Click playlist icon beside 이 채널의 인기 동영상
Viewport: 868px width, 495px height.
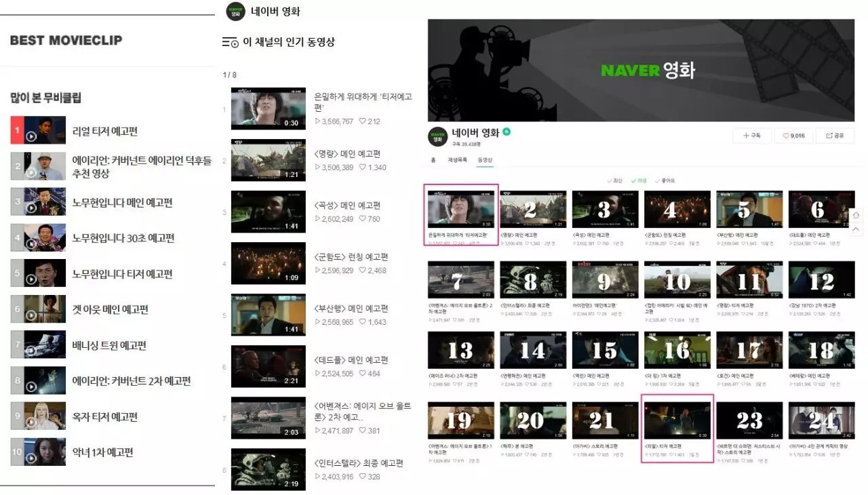pos(231,42)
